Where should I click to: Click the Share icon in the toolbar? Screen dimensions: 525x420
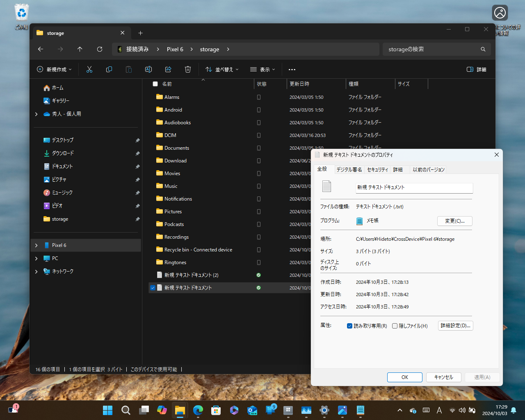[x=168, y=69]
